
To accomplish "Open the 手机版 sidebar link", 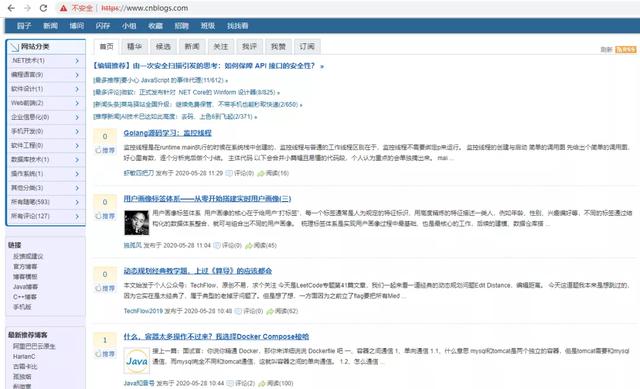I will click(x=22, y=307).
